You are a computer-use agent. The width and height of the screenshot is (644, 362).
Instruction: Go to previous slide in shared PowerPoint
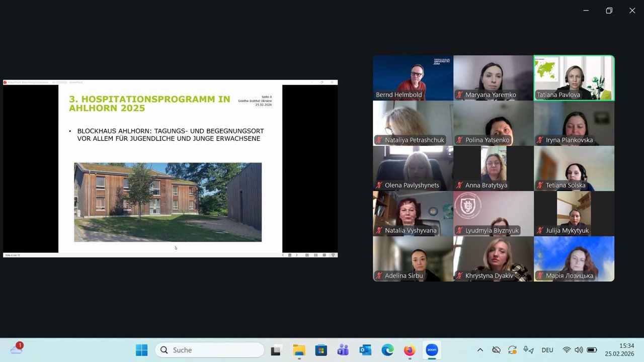[x=283, y=255]
